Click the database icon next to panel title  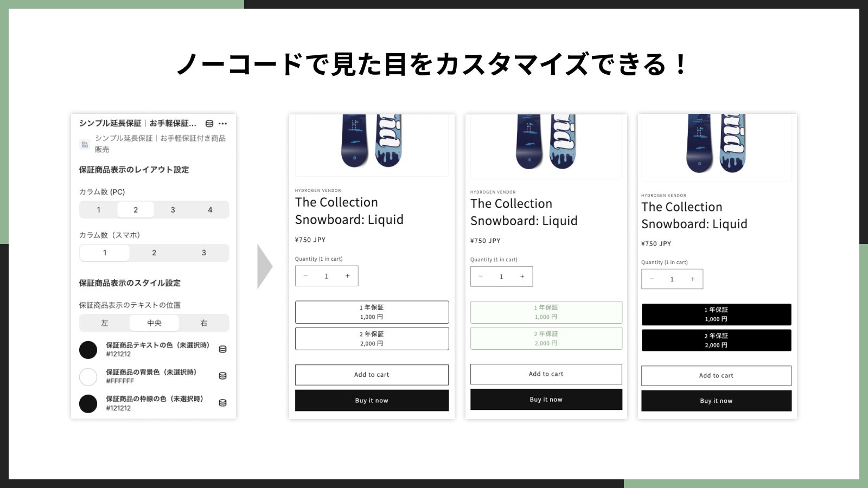(x=209, y=124)
